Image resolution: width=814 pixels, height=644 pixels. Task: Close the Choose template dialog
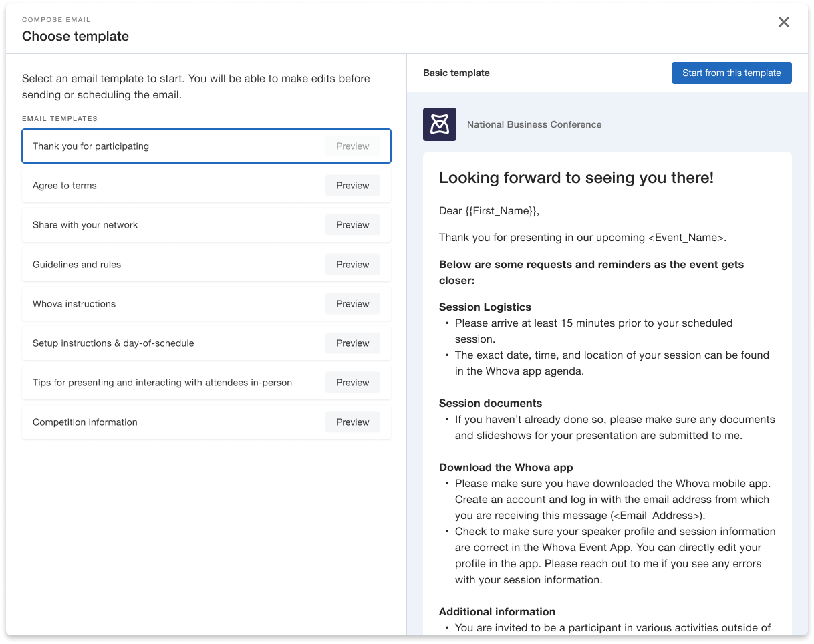[x=784, y=22]
